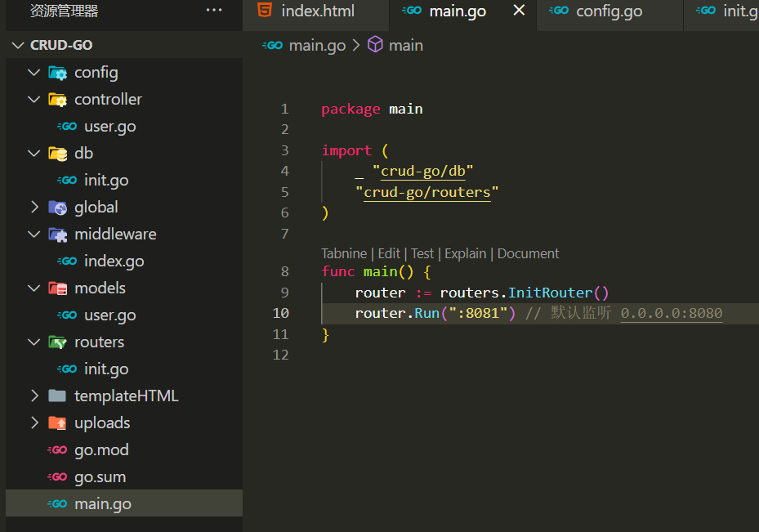Image resolution: width=759 pixels, height=532 pixels.
Task: Collapse the models folder chevron
Action: [x=33, y=288]
